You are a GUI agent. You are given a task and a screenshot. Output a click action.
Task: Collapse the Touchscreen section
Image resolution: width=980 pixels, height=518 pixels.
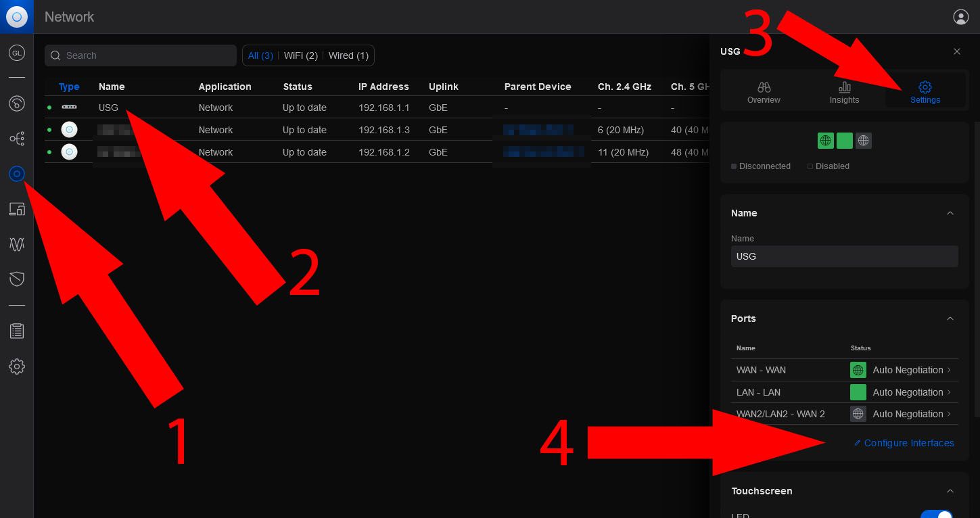(x=950, y=491)
